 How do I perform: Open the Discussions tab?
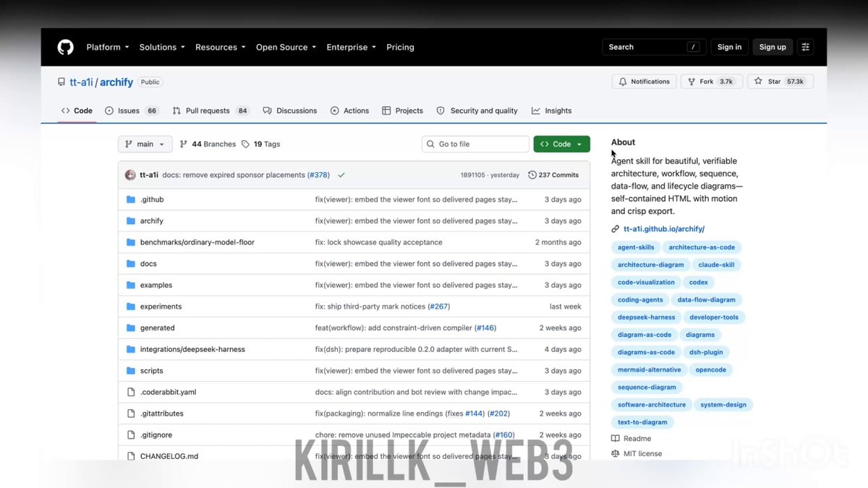pos(290,111)
